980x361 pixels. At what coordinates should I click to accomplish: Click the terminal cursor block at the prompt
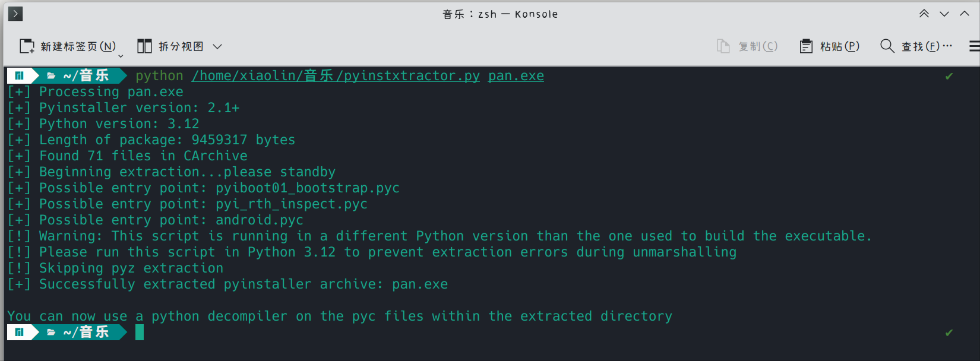coord(140,332)
